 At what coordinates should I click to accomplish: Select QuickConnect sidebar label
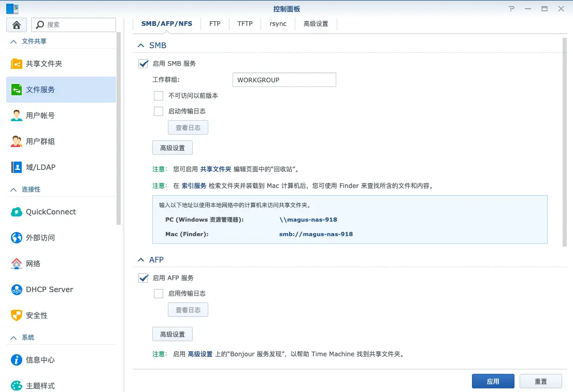tap(51, 212)
